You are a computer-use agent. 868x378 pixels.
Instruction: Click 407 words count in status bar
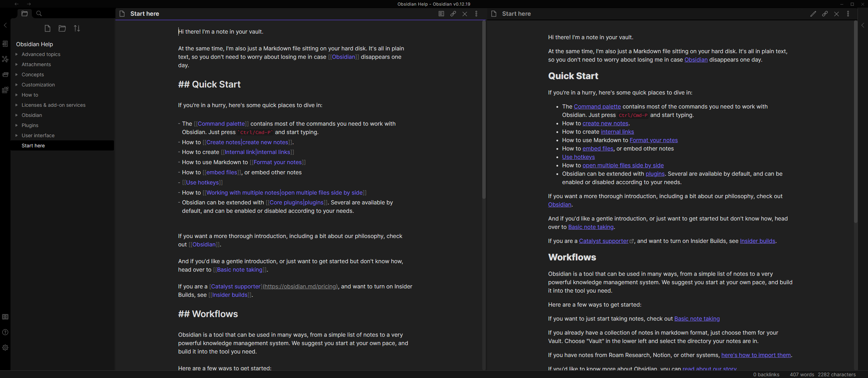[801, 374]
